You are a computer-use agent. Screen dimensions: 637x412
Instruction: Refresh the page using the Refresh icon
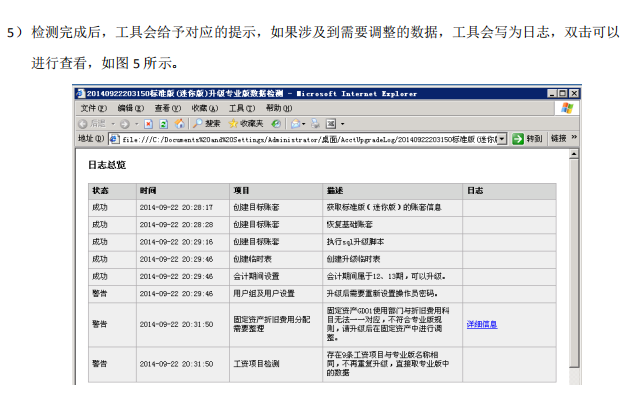tap(163, 123)
